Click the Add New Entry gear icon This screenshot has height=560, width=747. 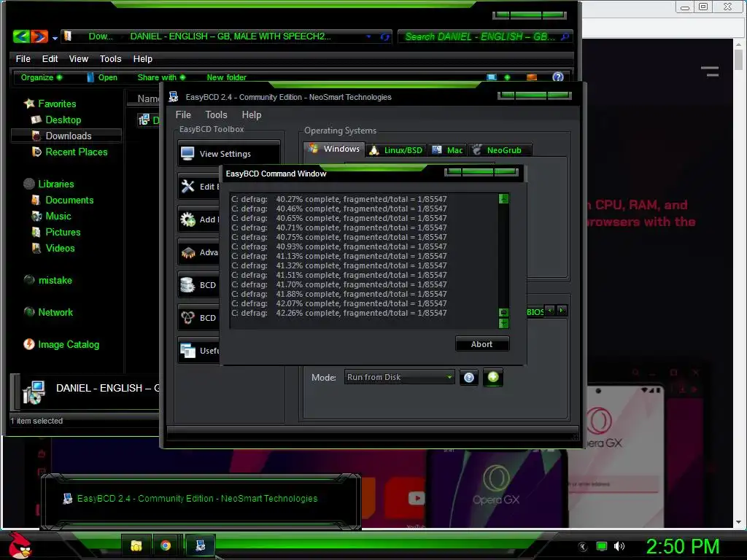pyautogui.click(x=187, y=219)
